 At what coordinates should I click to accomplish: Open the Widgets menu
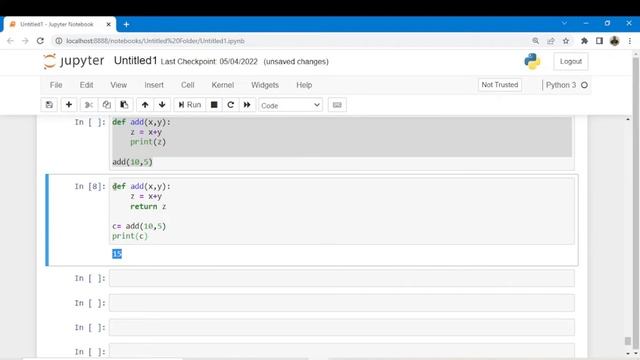(265, 85)
